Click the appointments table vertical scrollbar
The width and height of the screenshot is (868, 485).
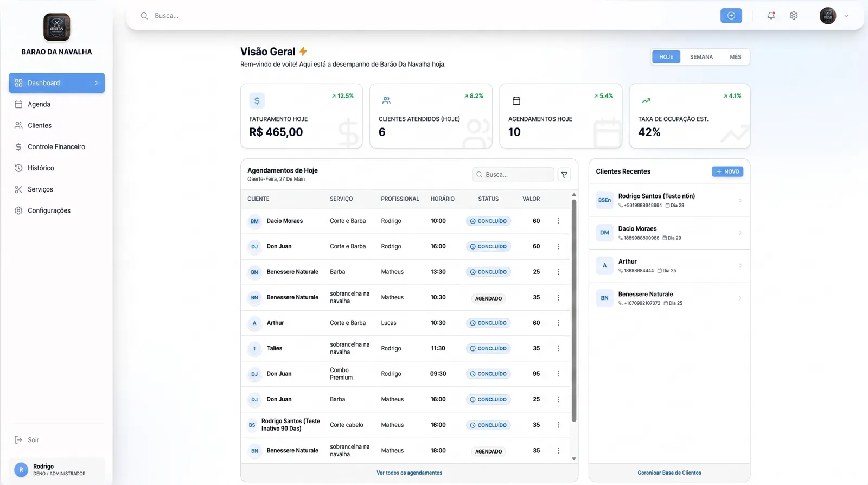click(574, 310)
